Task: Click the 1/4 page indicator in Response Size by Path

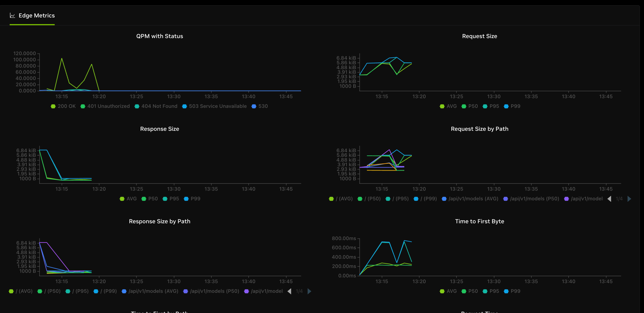Action: pyautogui.click(x=299, y=291)
